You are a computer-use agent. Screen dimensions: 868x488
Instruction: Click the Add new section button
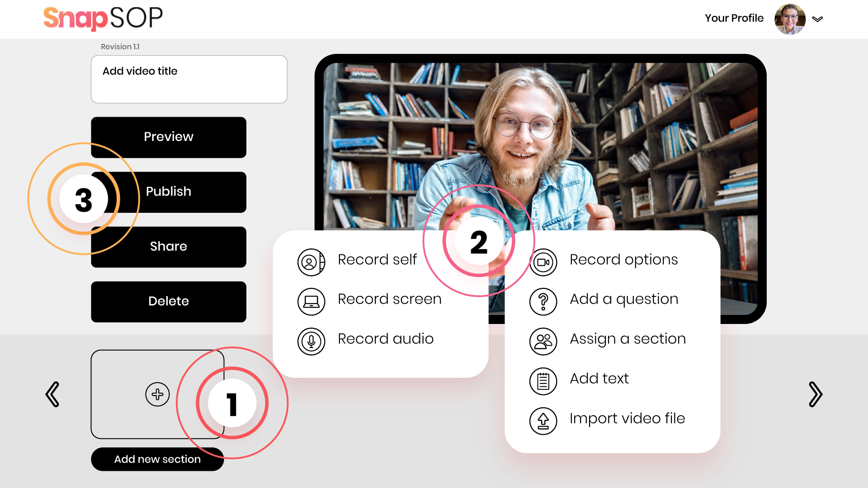coord(157,459)
